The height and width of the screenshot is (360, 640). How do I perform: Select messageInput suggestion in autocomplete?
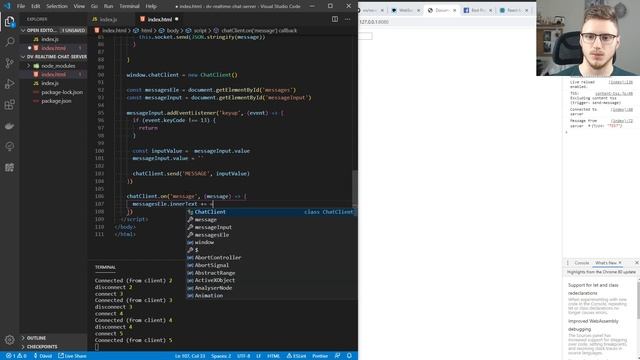[x=271, y=227]
